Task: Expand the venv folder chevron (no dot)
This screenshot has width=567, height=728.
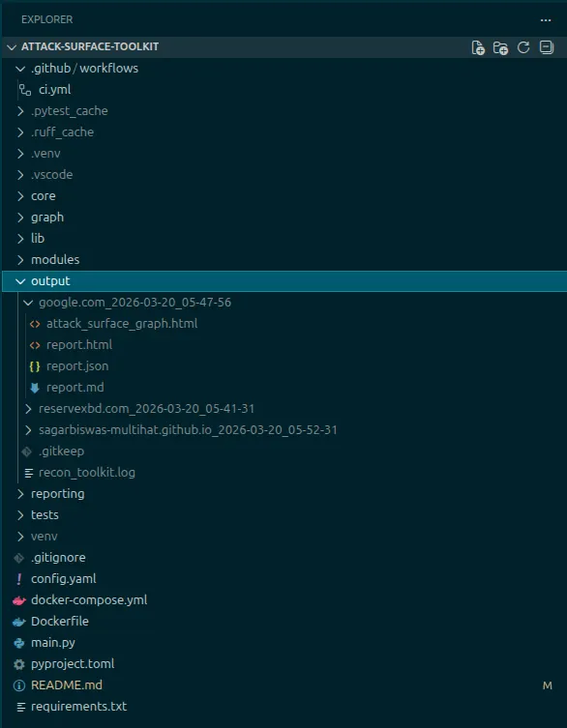Action: click(20, 537)
